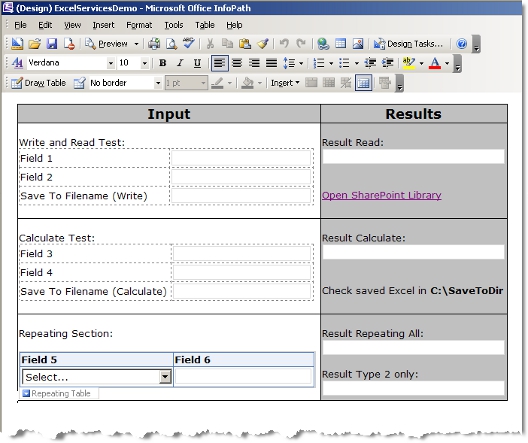The width and height of the screenshot is (528, 443).
Task: Open the File menu
Action: pos(20,25)
